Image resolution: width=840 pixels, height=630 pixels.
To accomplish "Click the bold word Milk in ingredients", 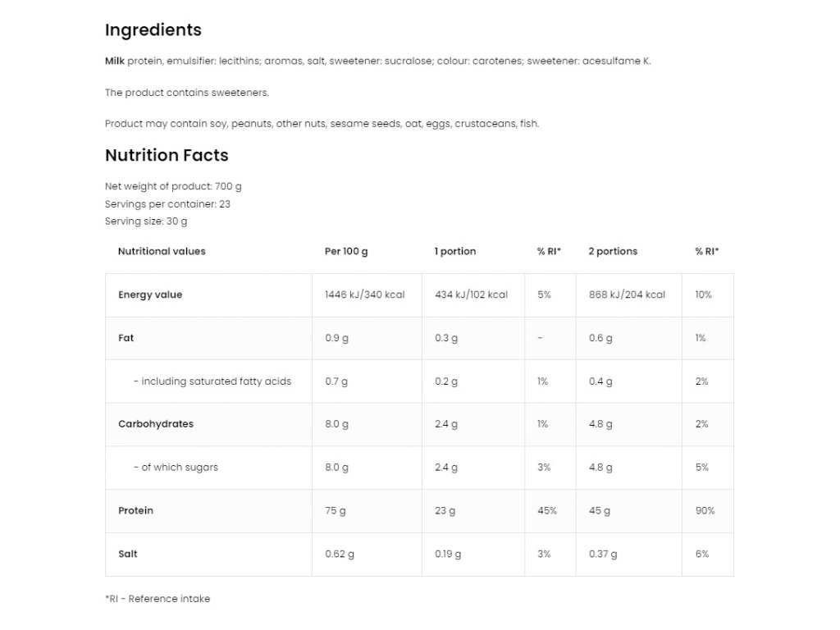I will tap(115, 61).
